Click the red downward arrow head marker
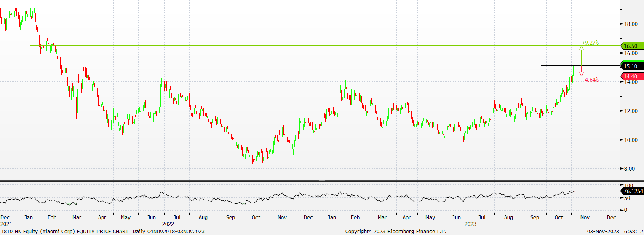The width and height of the screenshot is (644, 235). pyautogui.click(x=581, y=74)
